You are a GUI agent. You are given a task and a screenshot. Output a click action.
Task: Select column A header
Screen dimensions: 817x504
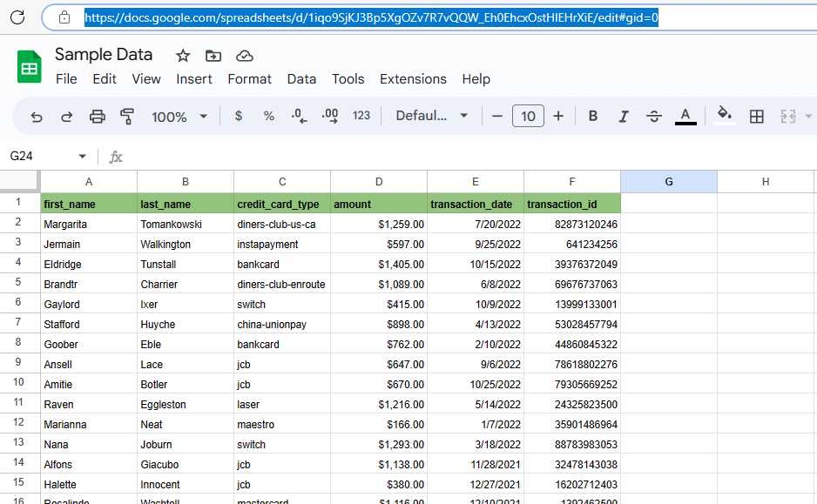click(x=89, y=182)
